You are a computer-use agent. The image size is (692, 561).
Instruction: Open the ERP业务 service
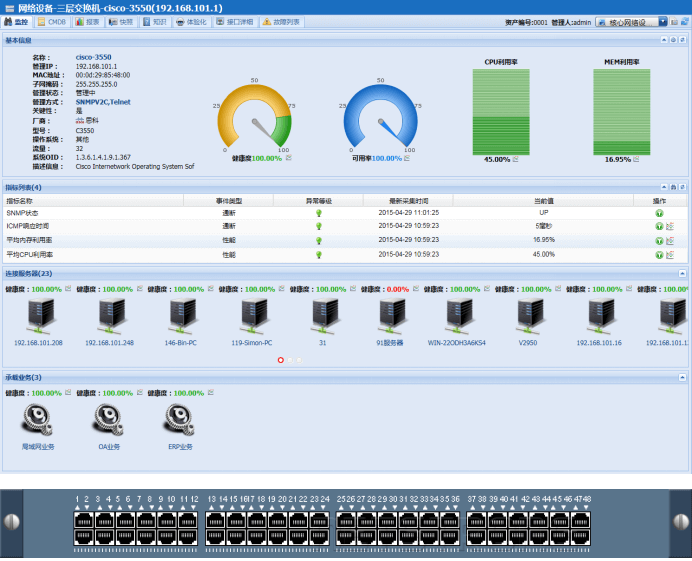point(180,427)
